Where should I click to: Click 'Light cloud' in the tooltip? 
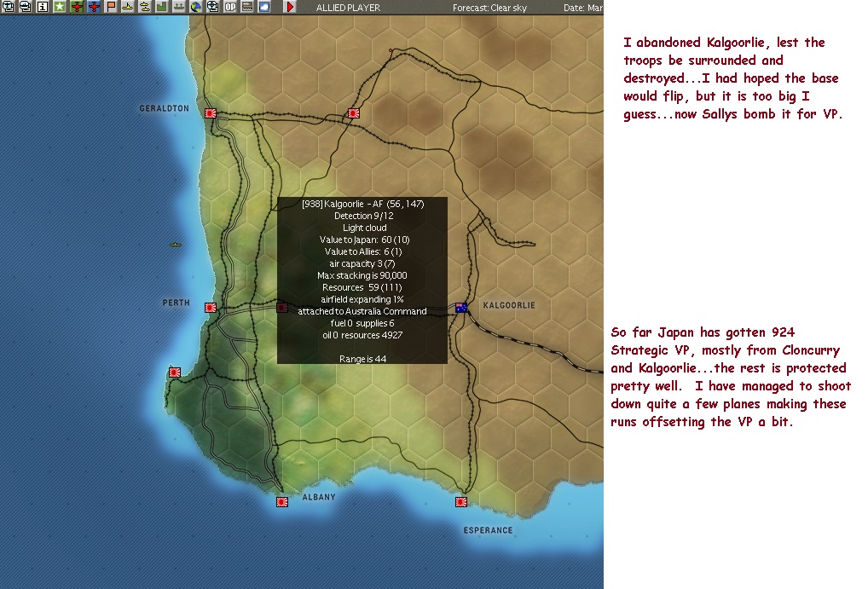coord(364,228)
